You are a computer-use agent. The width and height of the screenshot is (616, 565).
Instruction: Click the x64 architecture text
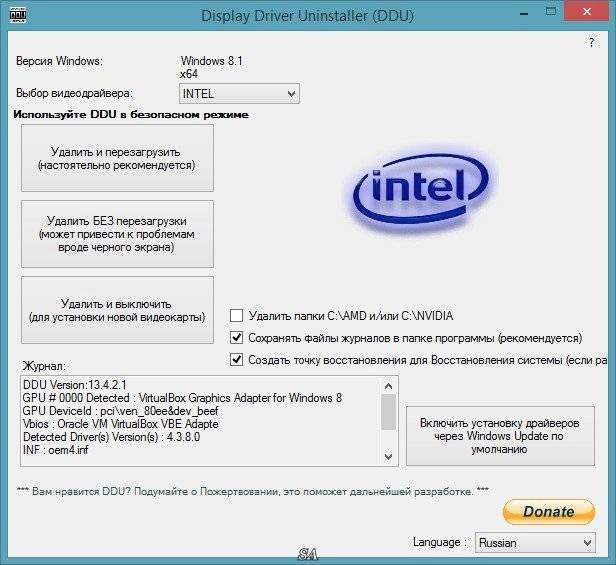189,74
